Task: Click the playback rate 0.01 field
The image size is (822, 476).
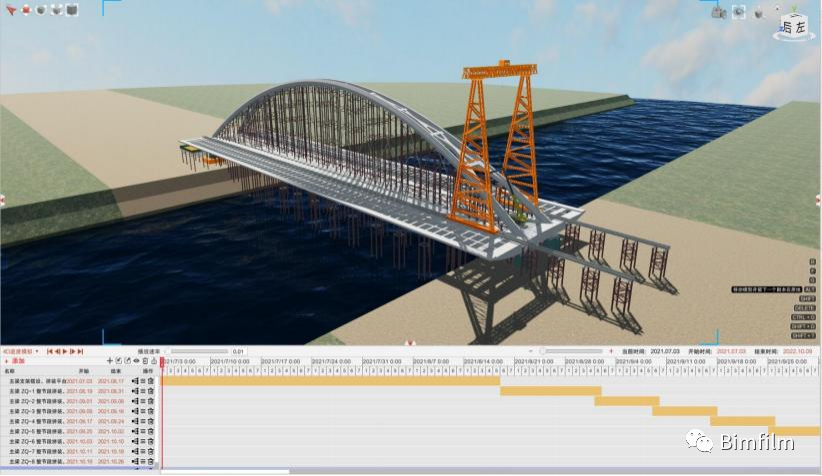Action: [239, 351]
